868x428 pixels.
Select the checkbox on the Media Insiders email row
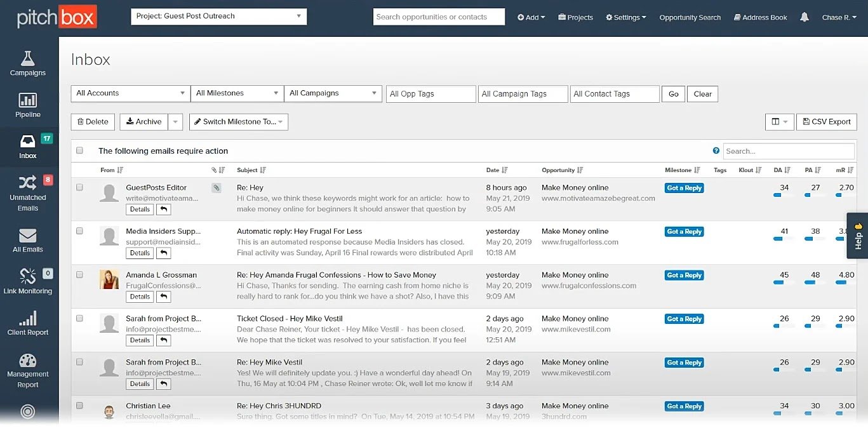point(79,229)
